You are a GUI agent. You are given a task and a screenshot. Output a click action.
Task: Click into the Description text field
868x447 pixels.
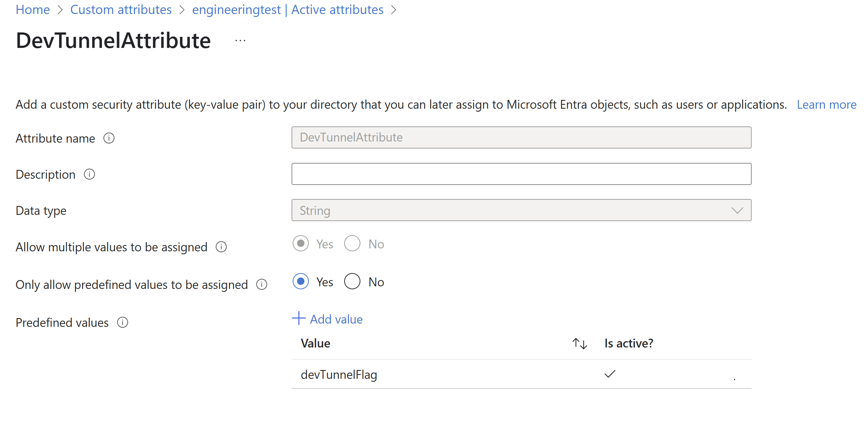pyautogui.click(x=521, y=174)
